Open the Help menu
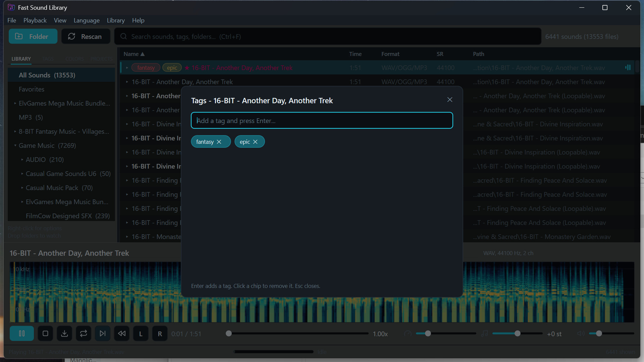Viewport: 644px width, 362px height. click(138, 20)
